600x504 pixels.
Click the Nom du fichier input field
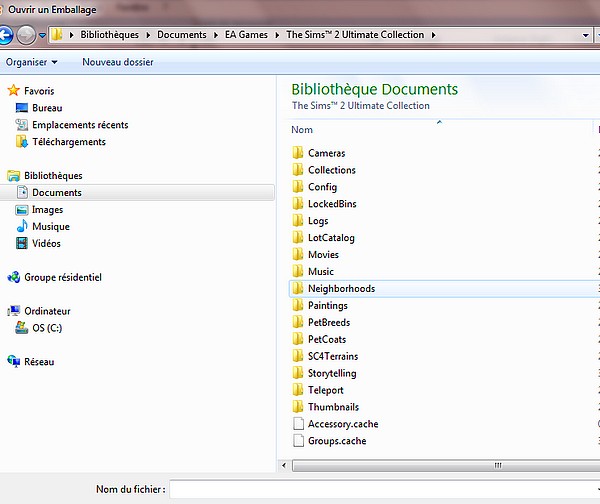(385, 489)
